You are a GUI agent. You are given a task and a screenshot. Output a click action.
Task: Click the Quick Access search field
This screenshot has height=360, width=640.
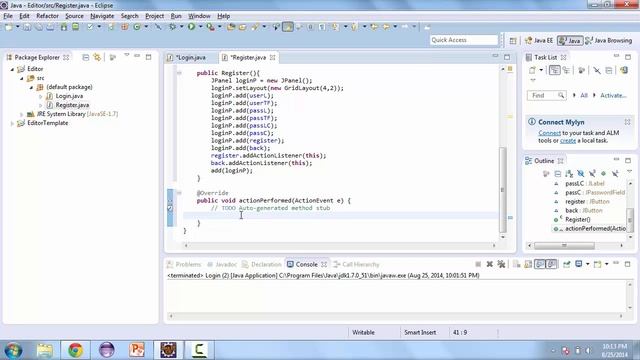pyautogui.click(x=464, y=40)
